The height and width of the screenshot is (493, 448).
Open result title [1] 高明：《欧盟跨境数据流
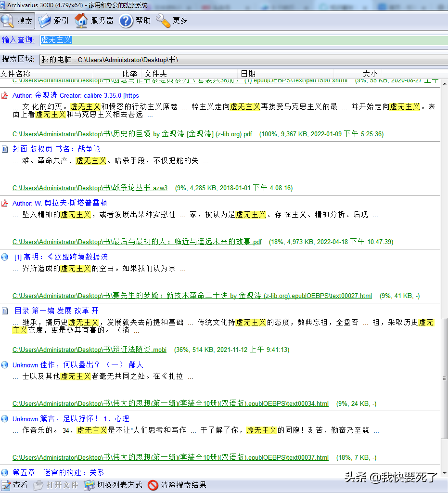click(x=61, y=257)
